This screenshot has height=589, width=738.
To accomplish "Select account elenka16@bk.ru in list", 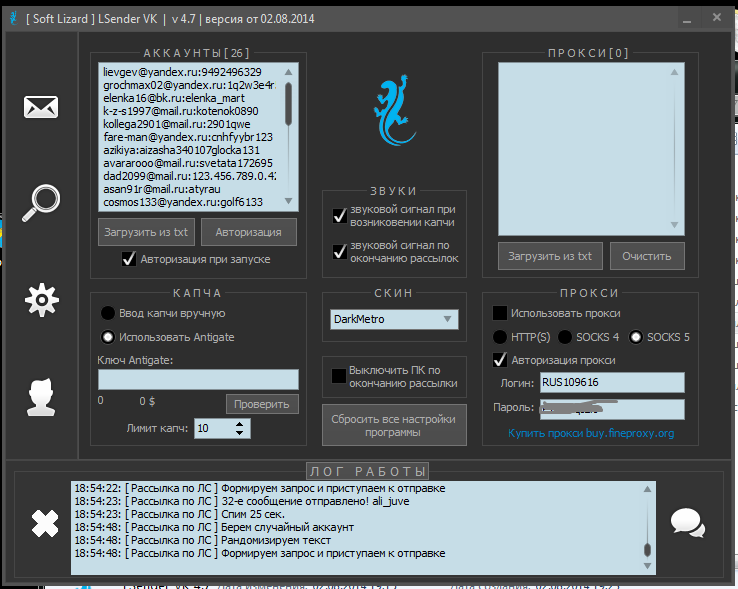I will (174, 98).
